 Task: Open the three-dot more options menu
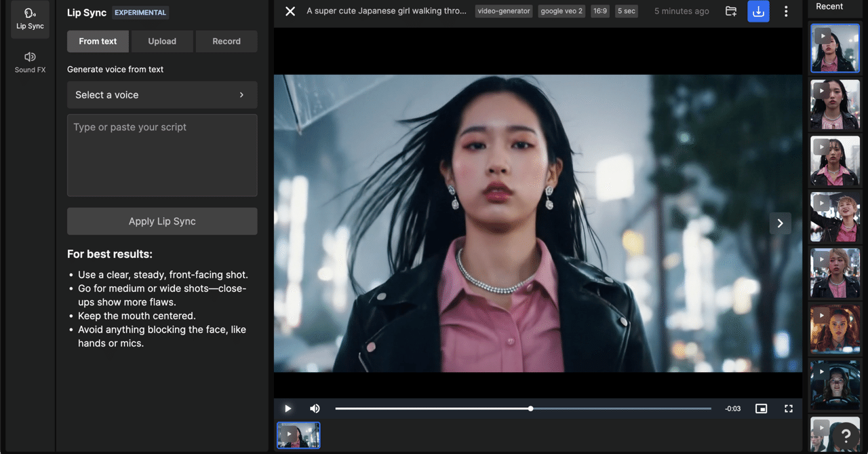tap(786, 11)
